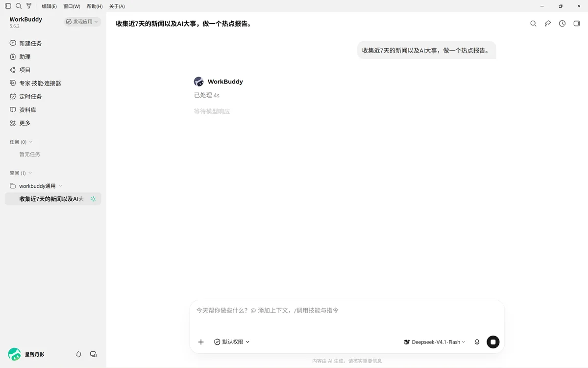Open the 编辑(E) menu
The height and width of the screenshot is (368, 588).
pos(49,6)
